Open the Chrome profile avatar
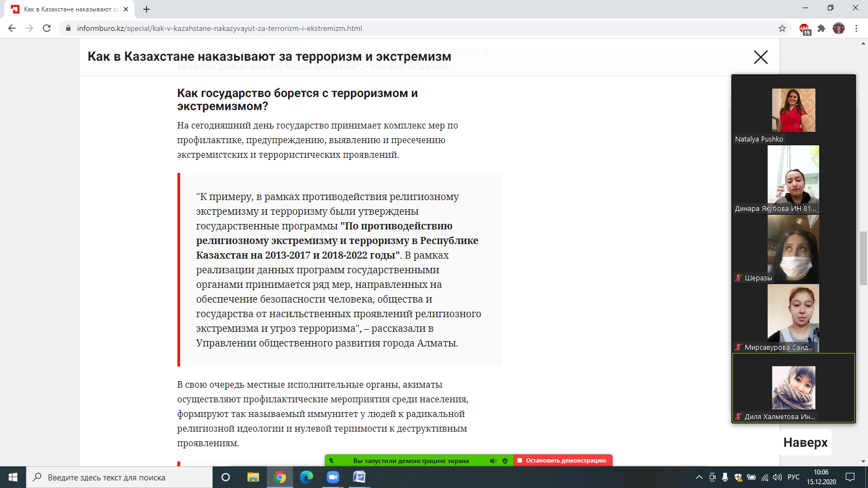Screen dimensions: 868x488 (839, 28)
